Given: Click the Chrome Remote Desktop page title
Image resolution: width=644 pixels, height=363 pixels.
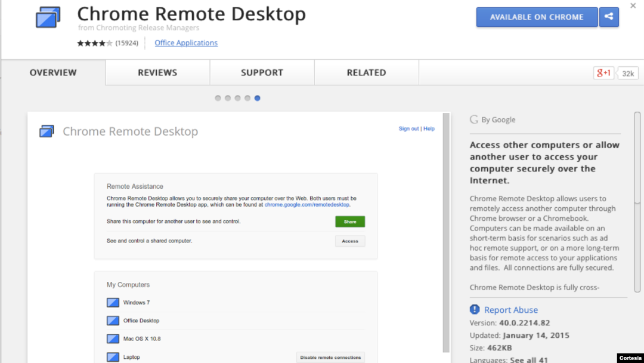Looking at the screenshot, I should [x=191, y=14].
